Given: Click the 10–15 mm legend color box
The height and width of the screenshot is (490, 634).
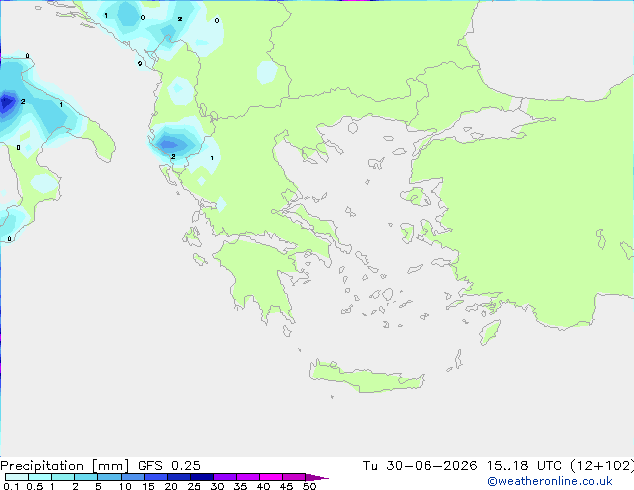Looking at the screenshot, I should tap(132, 477).
